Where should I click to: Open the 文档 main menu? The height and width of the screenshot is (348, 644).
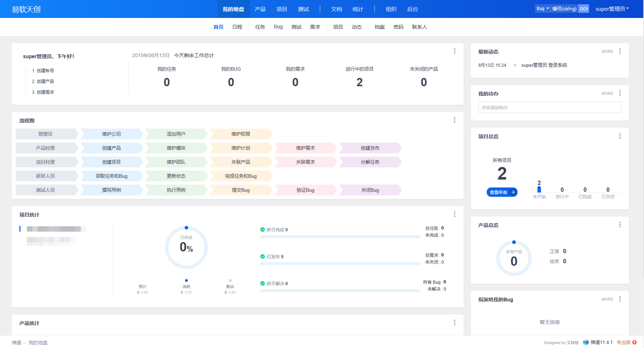[337, 9]
